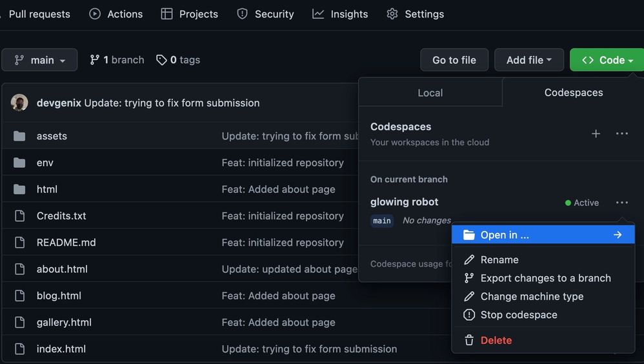Select Stop codespace option
The image size is (644, 364).
click(518, 315)
